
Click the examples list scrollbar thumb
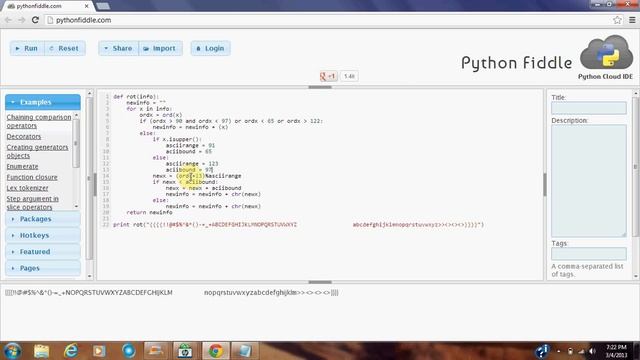[76, 143]
